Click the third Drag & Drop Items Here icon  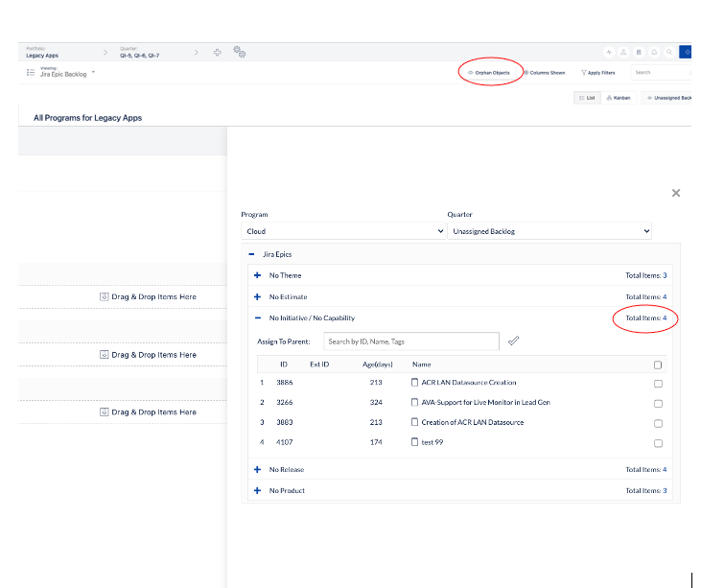(105, 412)
